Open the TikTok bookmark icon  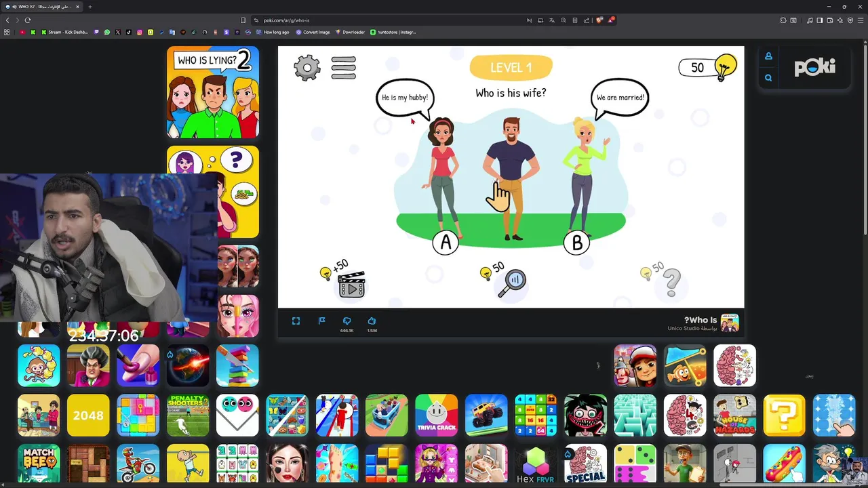click(x=129, y=32)
